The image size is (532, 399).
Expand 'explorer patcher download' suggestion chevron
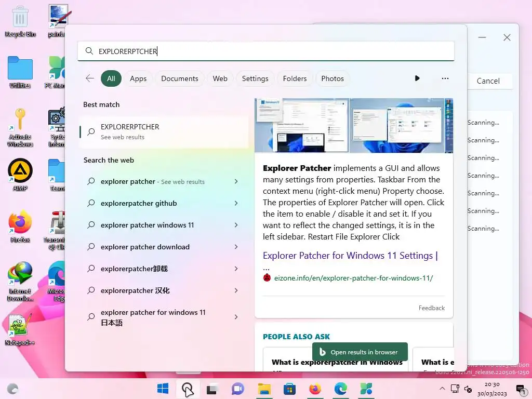click(x=236, y=247)
